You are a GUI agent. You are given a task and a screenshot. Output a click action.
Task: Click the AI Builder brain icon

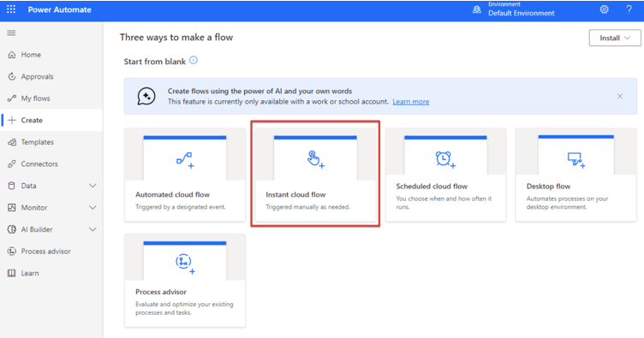coord(12,229)
